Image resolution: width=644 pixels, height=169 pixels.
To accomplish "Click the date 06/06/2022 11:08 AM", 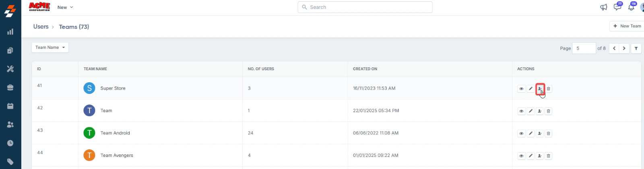I will [x=376, y=133].
